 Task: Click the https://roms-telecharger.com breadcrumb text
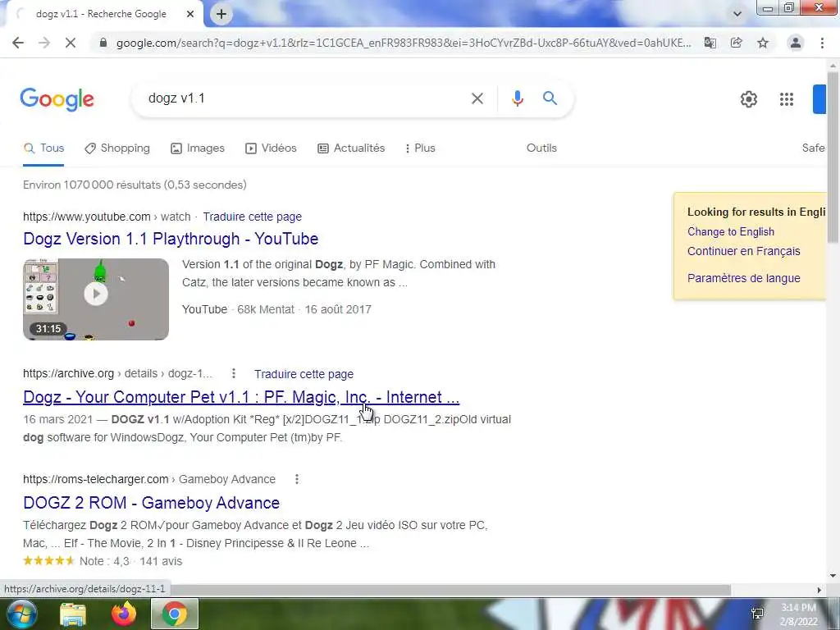149,479
